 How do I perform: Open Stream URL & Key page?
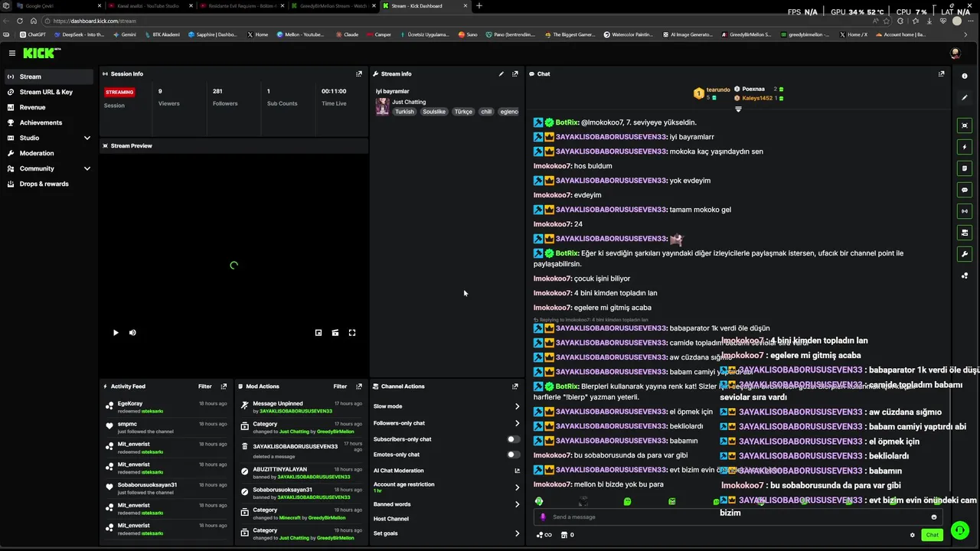pyautogui.click(x=49, y=92)
